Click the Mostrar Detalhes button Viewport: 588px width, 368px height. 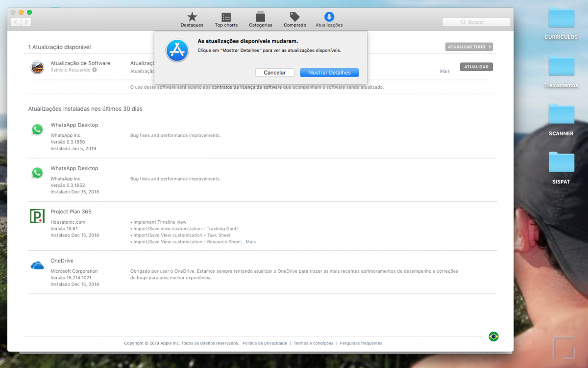click(329, 73)
